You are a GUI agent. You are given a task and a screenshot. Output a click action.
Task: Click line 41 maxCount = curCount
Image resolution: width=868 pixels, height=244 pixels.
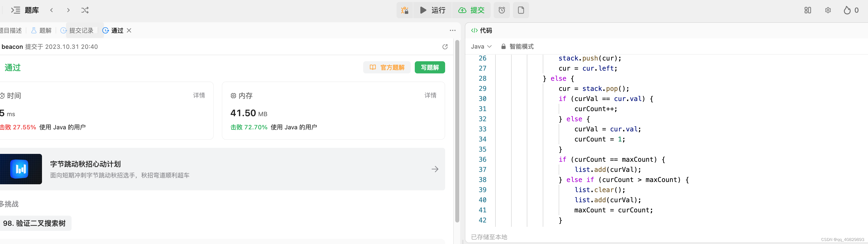pyautogui.click(x=613, y=210)
